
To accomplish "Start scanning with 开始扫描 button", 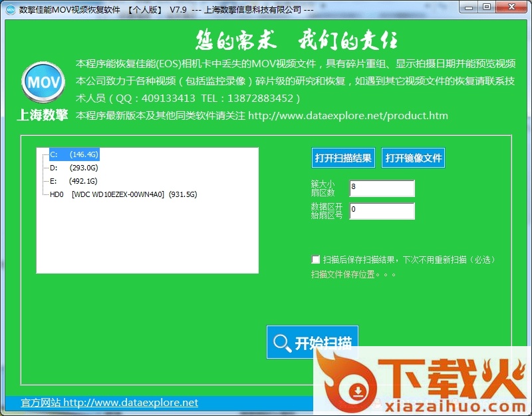I will tap(313, 342).
